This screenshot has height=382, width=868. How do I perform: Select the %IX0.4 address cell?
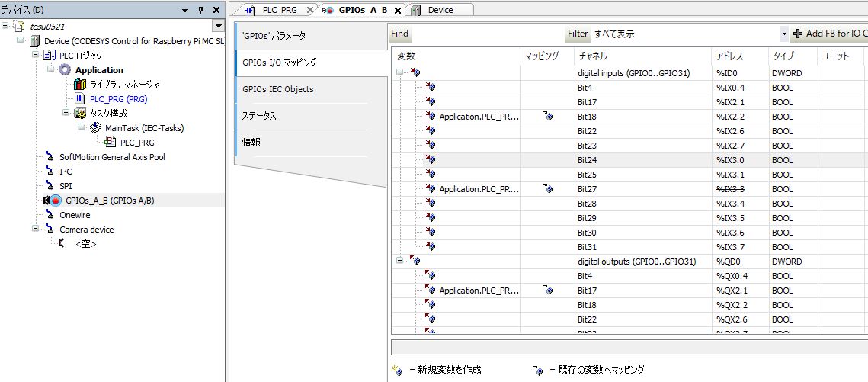point(739,88)
